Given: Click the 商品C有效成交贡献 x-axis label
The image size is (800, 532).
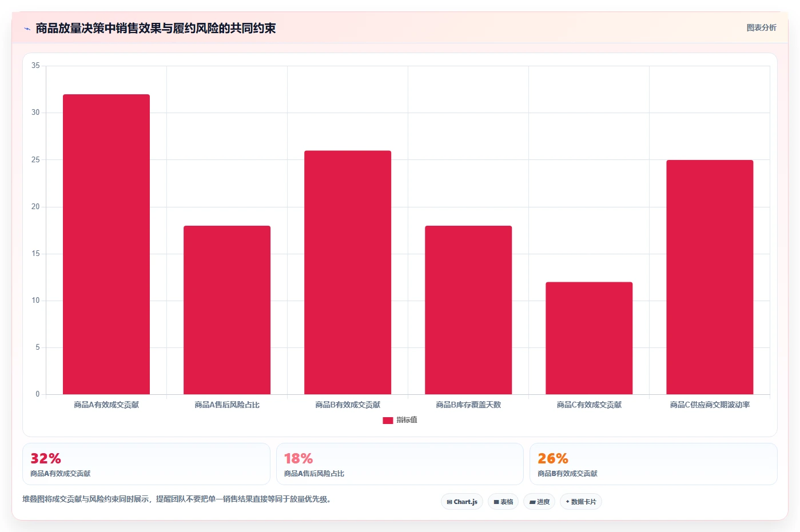Looking at the screenshot, I should coord(589,405).
